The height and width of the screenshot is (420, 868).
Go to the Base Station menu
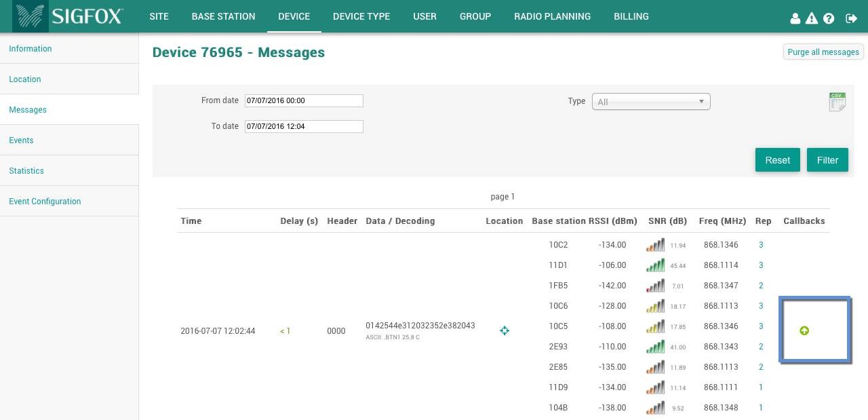point(223,16)
